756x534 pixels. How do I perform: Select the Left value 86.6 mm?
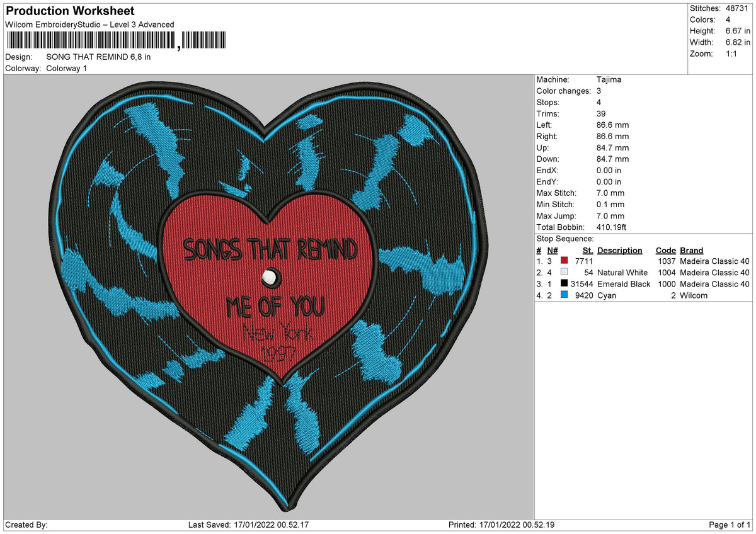tap(612, 125)
